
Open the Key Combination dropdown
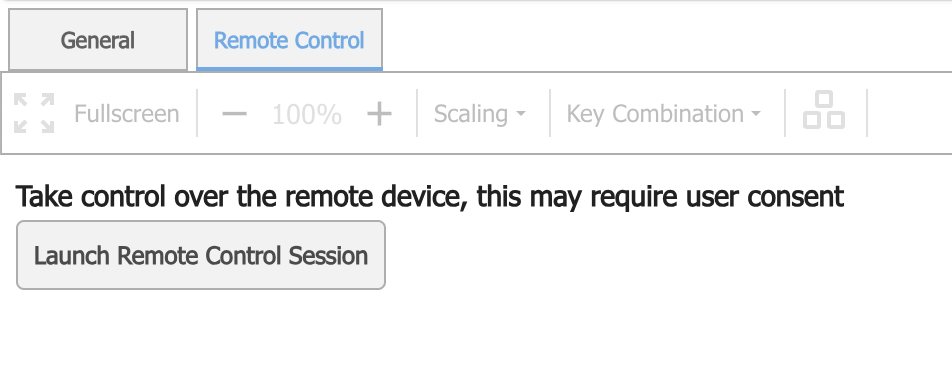pos(664,114)
